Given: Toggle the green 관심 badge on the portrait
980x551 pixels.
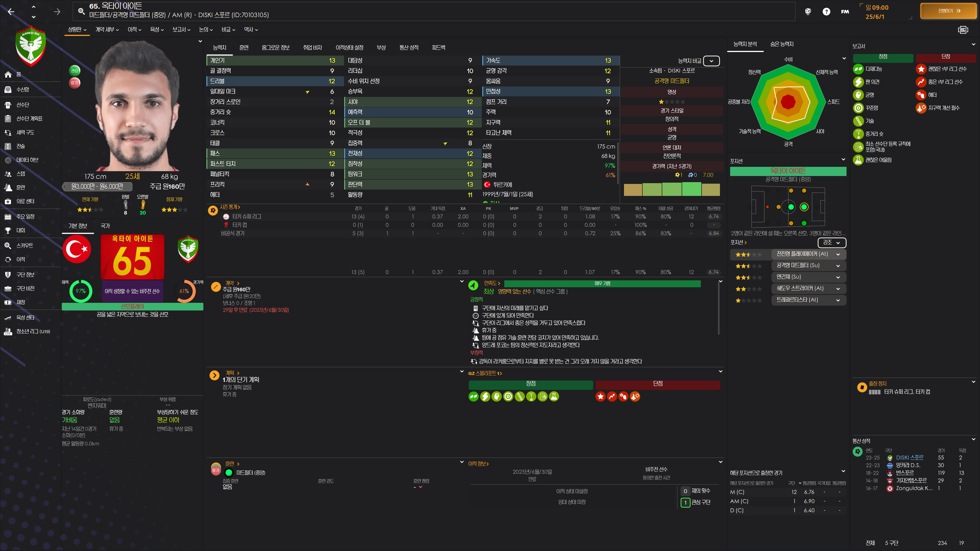Looking at the screenshot, I should point(75,70).
